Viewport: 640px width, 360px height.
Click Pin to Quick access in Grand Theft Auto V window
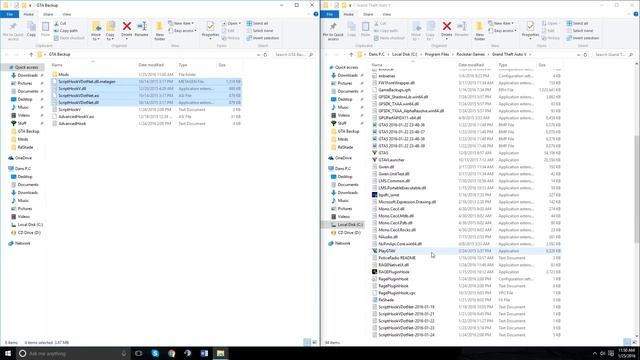pyautogui.click(x=333, y=31)
